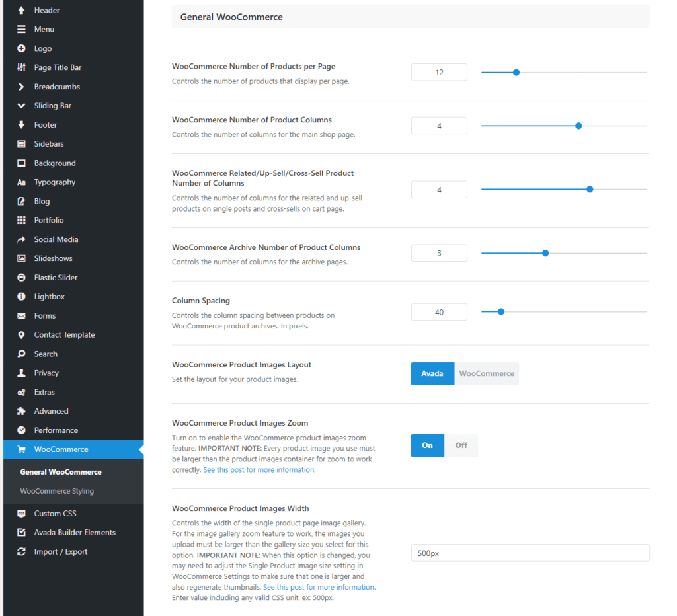Viewport: 677px width, 616px height.
Task: Open 'See this post' link under Images Zoom
Action: 259,470
